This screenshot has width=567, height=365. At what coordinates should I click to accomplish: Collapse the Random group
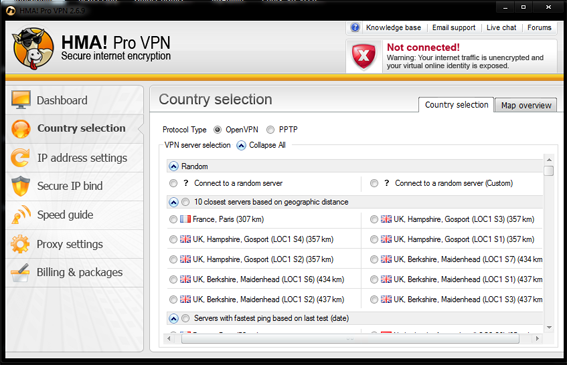point(174,166)
